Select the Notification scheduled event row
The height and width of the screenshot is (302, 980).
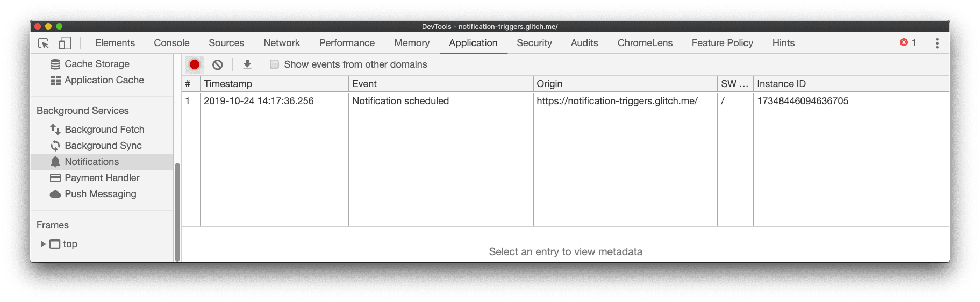click(x=400, y=101)
